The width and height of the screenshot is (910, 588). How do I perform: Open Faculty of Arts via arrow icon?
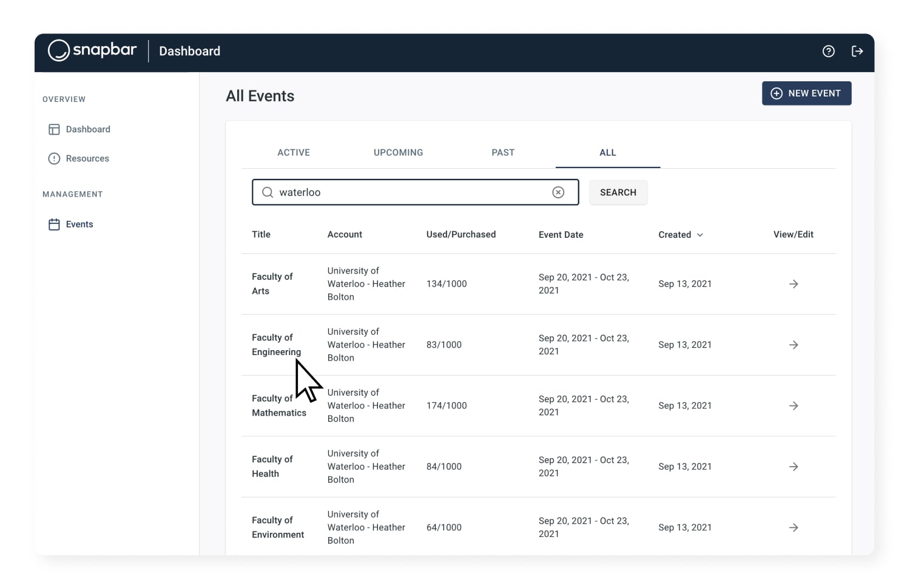pyautogui.click(x=794, y=284)
